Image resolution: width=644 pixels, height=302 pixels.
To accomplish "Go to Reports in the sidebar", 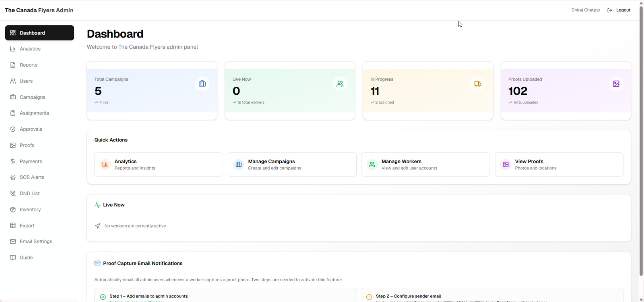I will click(x=39, y=65).
